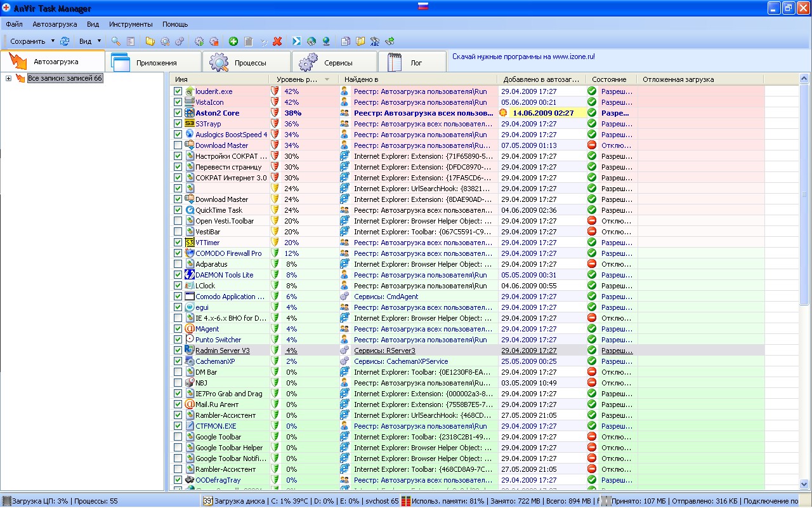Sort by the Состояние column header

612,79
